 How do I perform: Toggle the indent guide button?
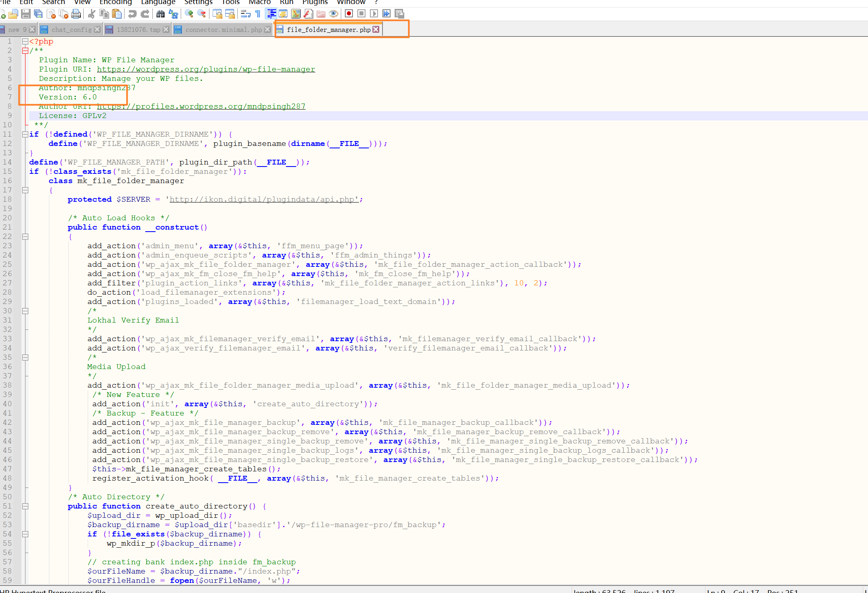(x=271, y=14)
